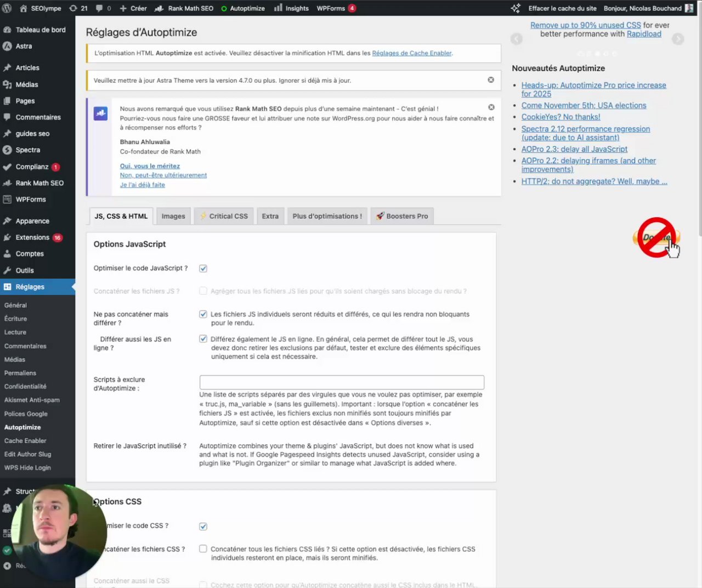Switch to the Extra tab
The height and width of the screenshot is (588, 702).
pos(270,216)
